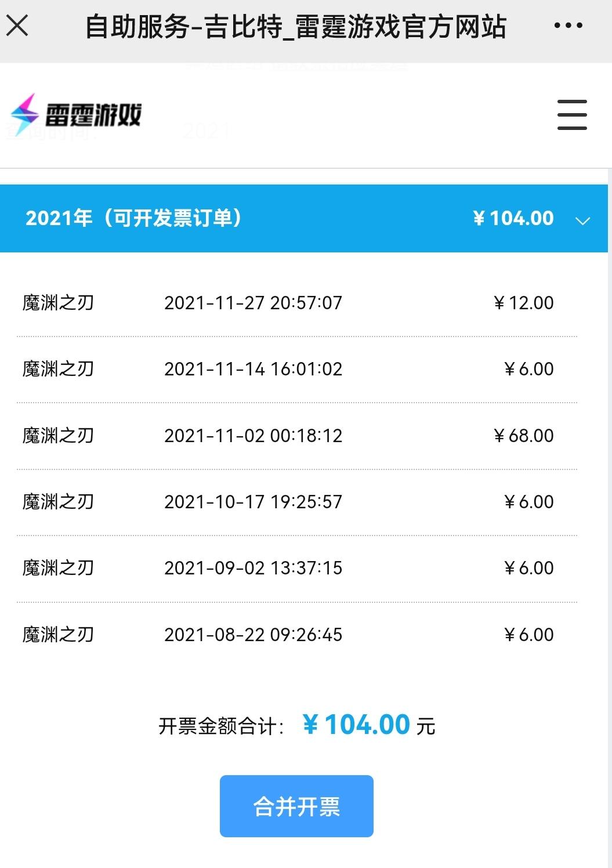612x868 pixels.
Task: Click the 合并开票 button
Action: pyautogui.click(x=296, y=806)
